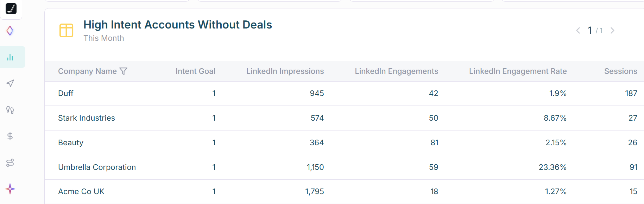Click the AI sparkle icon at sidebar bottom

click(10, 189)
